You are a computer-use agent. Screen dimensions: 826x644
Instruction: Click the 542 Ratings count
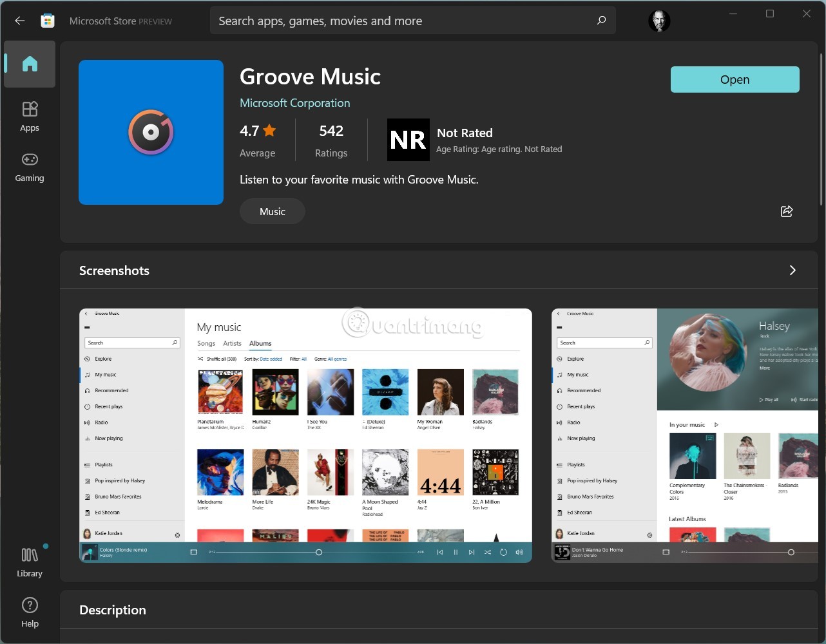coord(331,140)
